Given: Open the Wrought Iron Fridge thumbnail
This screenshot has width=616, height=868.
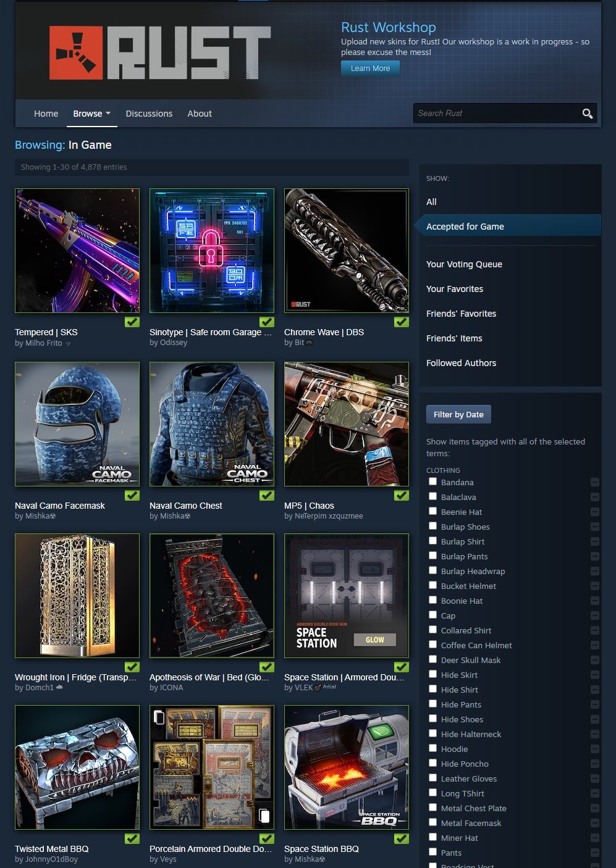Looking at the screenshot, I should coord(77,596).
